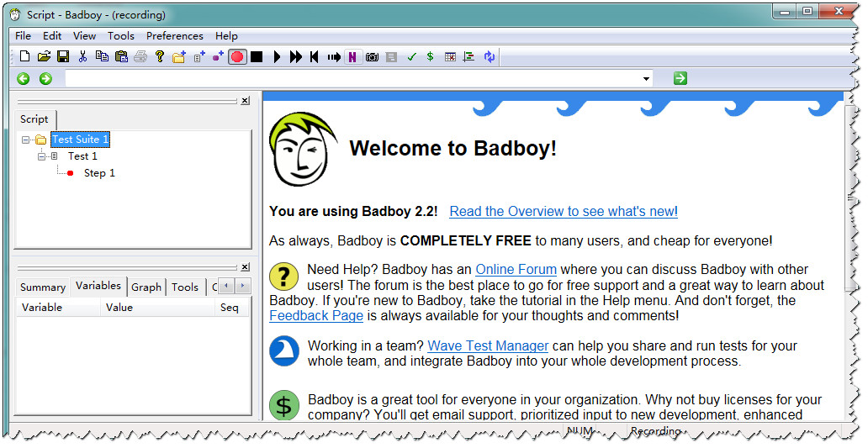Viewport: 868px width, 448px height.
Task: Open the Edit menu
Action: tap(52, 36)
